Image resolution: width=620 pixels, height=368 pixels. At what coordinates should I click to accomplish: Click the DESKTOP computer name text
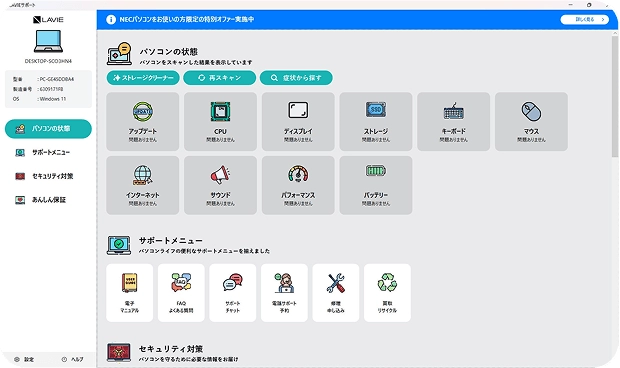point(48,61)
